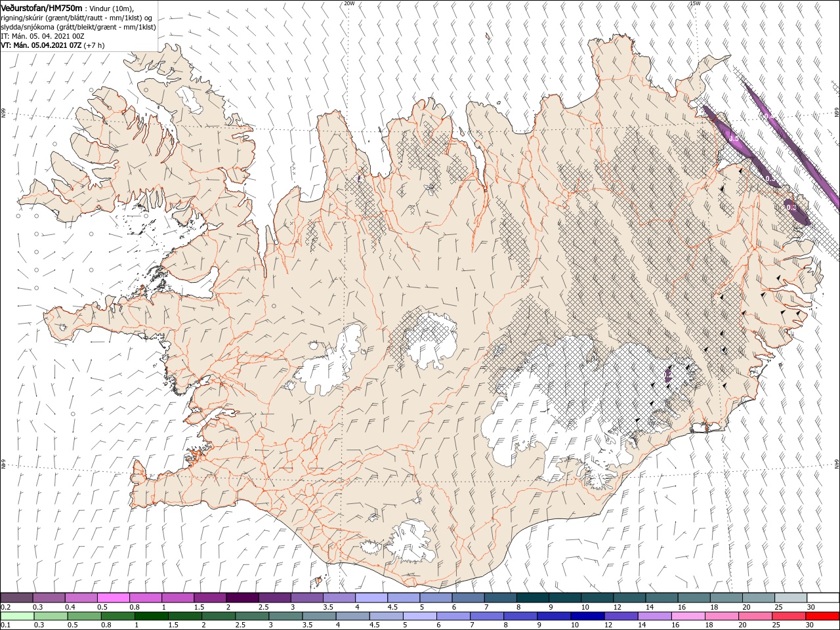Viewport: 840px width, 630px height.
Task: Click the light lavender swatch labeled 4, upper row
Action: (x=371, y=598)
